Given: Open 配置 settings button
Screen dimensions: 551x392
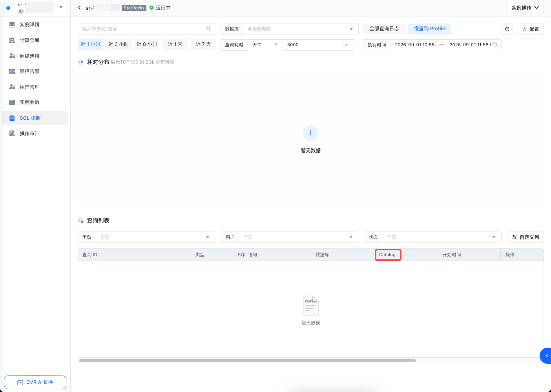Looking at the screenshot, I should pyautogui.click(x=530, y=29).
